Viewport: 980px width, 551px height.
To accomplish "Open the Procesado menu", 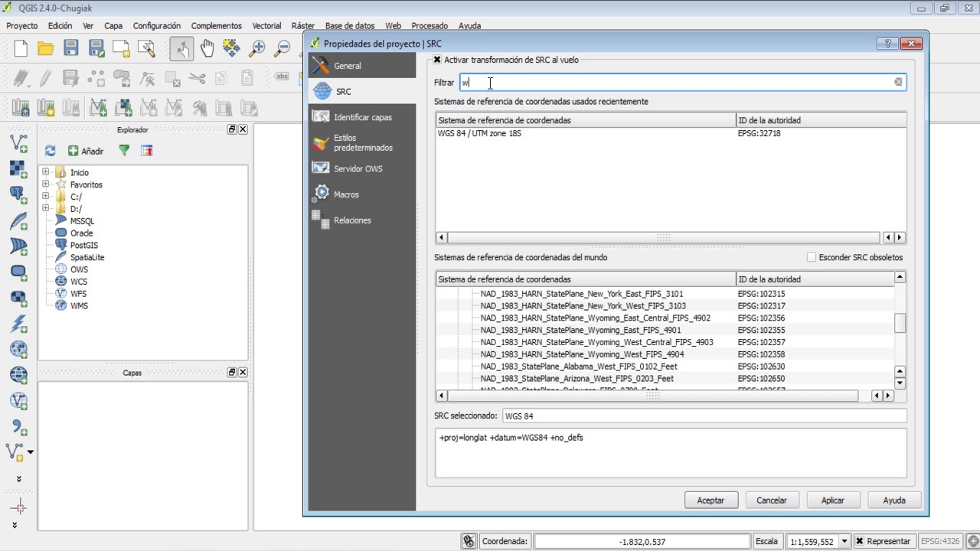I will pyautogui.click(x=430, y=26).
